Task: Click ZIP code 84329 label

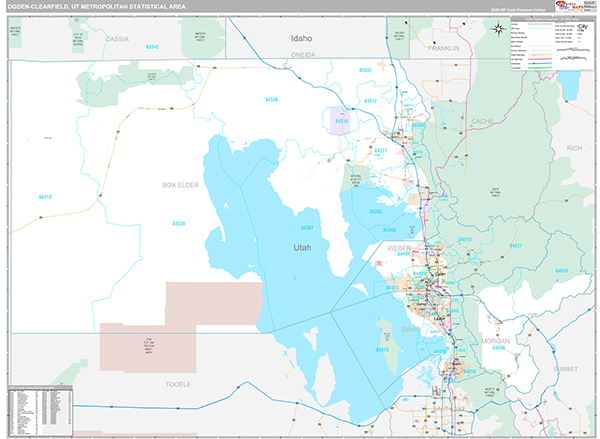Action: 178,223
